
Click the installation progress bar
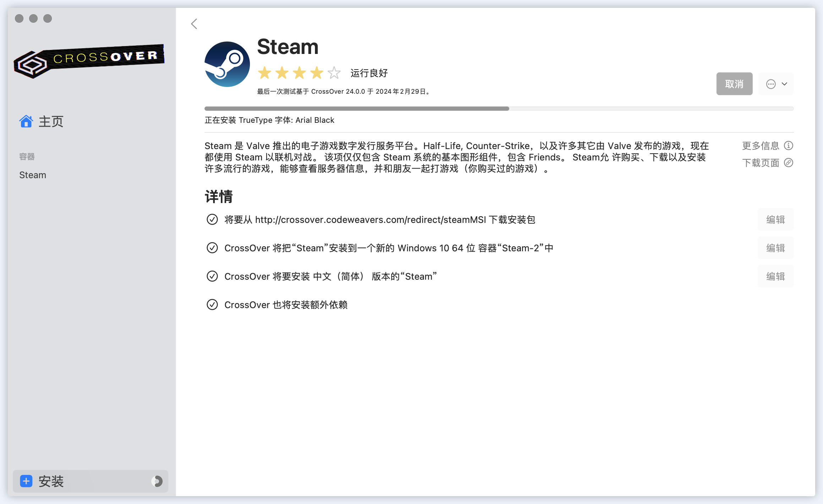(x=498, y=109)
